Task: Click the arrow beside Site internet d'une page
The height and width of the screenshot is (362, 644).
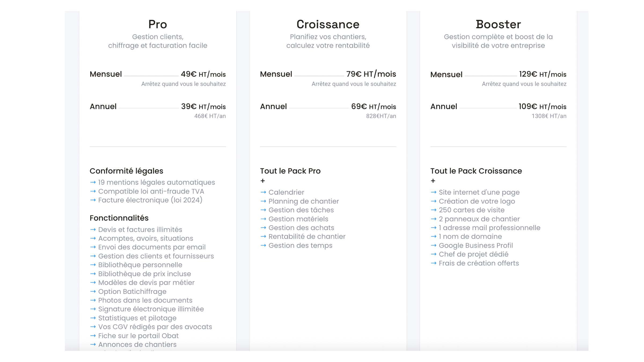Action: point(434,192)
